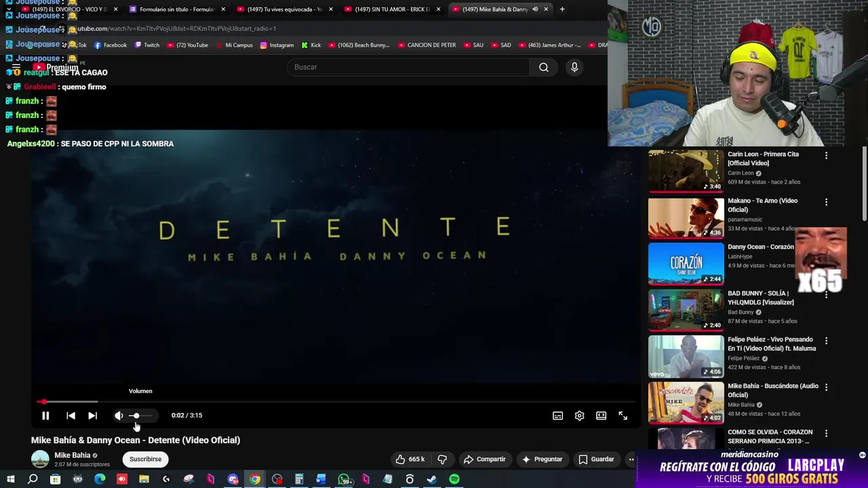
Task: Open options menu for Buscándote video
Action: tap(826, 387)
